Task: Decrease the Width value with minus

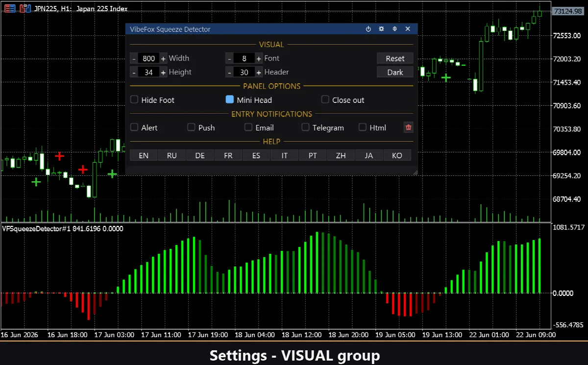Action: click(134, 58)
